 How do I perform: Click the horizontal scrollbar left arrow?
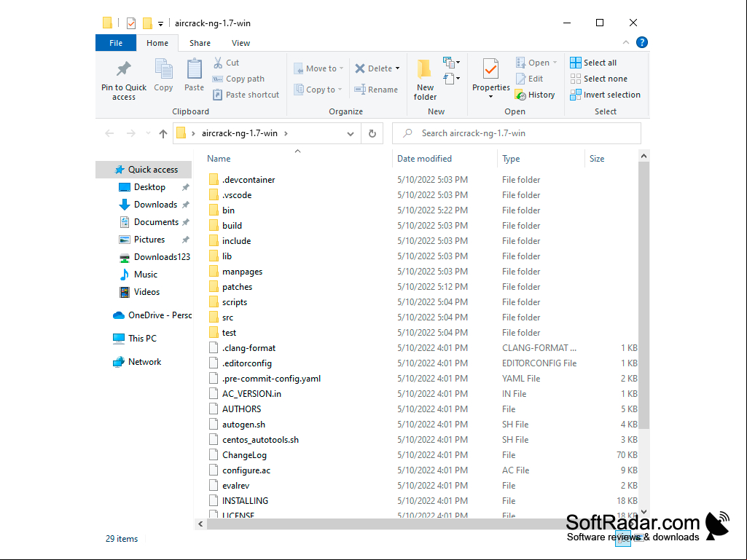point(200,524)
